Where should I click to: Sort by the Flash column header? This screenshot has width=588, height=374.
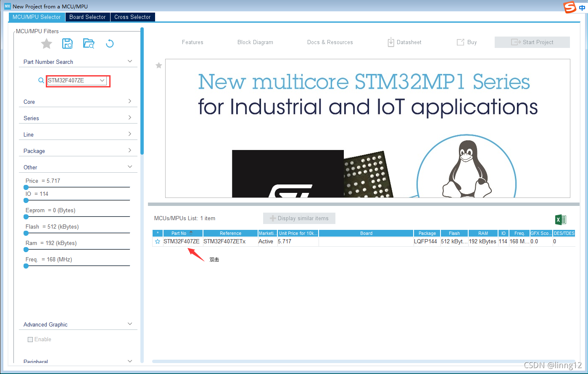pyautogui.click(x=454, y=233)
